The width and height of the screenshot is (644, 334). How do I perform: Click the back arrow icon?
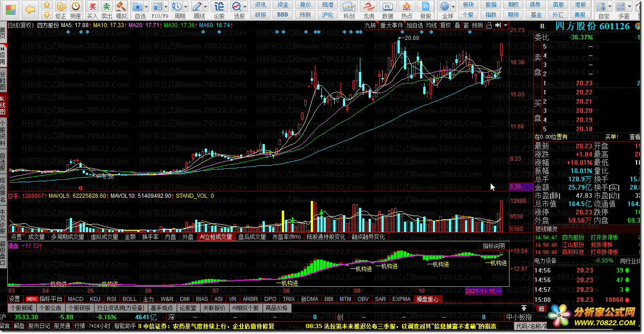[x=29, y=9]
